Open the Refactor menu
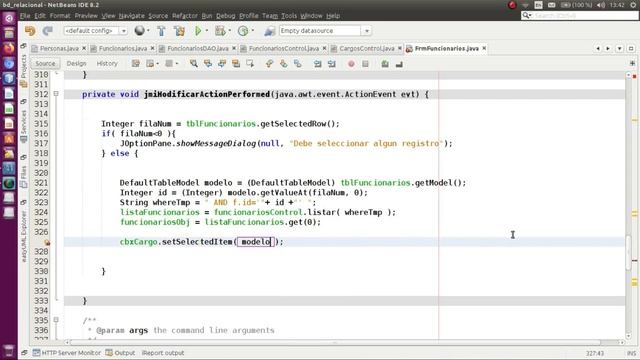This screenshot has width=640, height=360. [184, 16]
